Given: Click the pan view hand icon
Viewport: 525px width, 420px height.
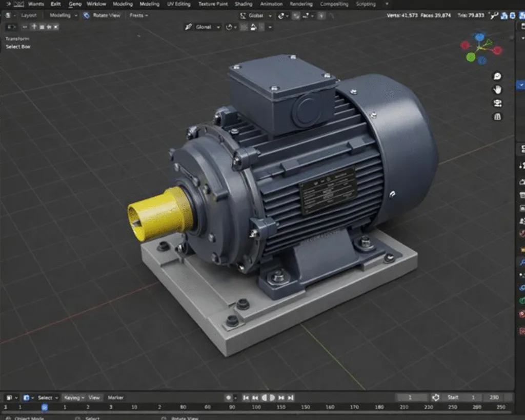Looking at the screenshot, I should coord(497,89).
